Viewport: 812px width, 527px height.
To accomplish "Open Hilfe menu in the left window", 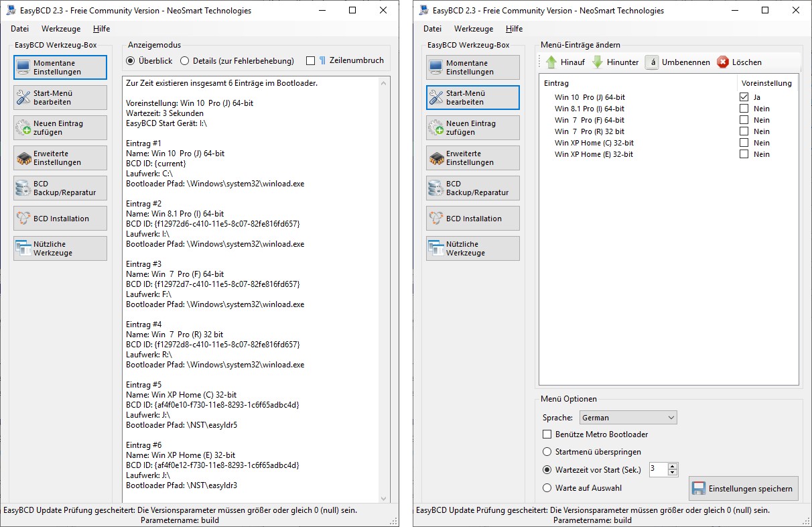I will coord(102,29).
